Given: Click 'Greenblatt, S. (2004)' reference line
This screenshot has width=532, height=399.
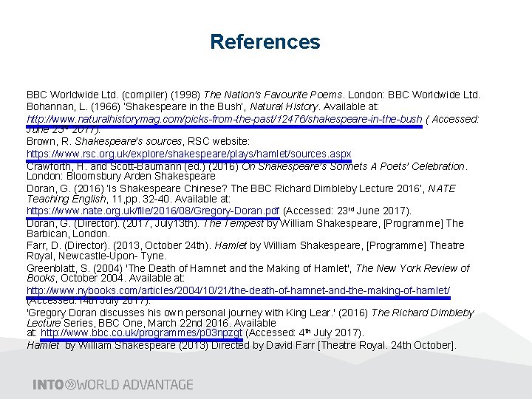Looking at the screenshot, I should pyautogui.click(x=248, y=268).
